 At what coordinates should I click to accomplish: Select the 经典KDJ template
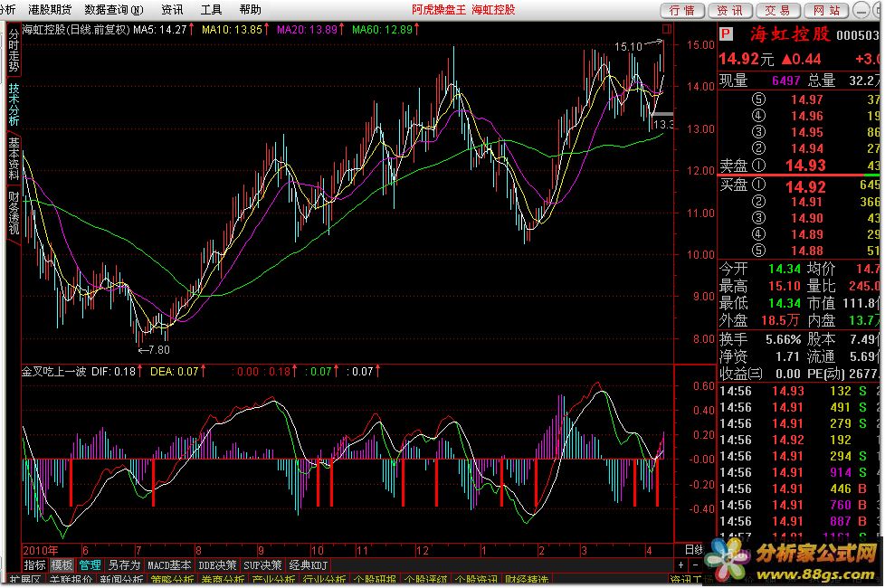[308, 564]
